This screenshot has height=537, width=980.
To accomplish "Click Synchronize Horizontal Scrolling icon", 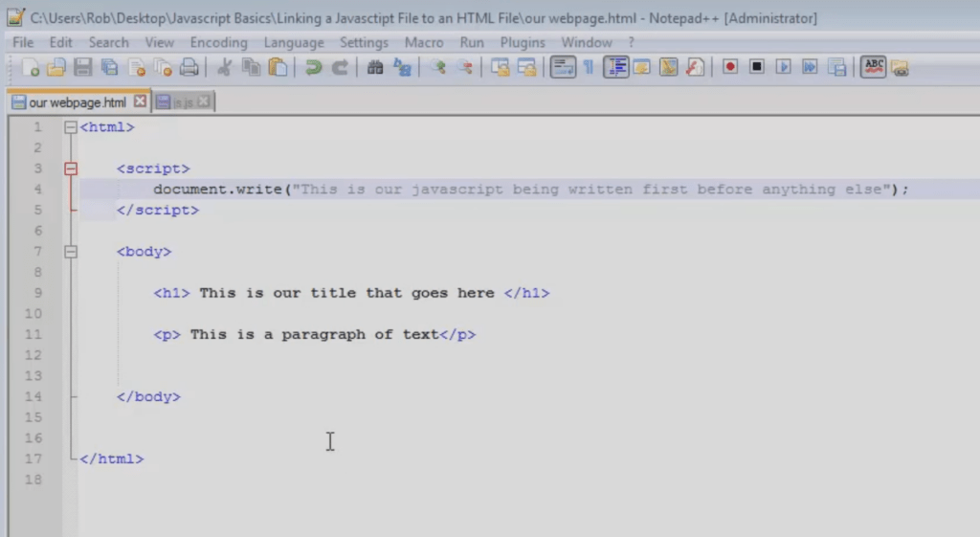I will click(527, 67).
